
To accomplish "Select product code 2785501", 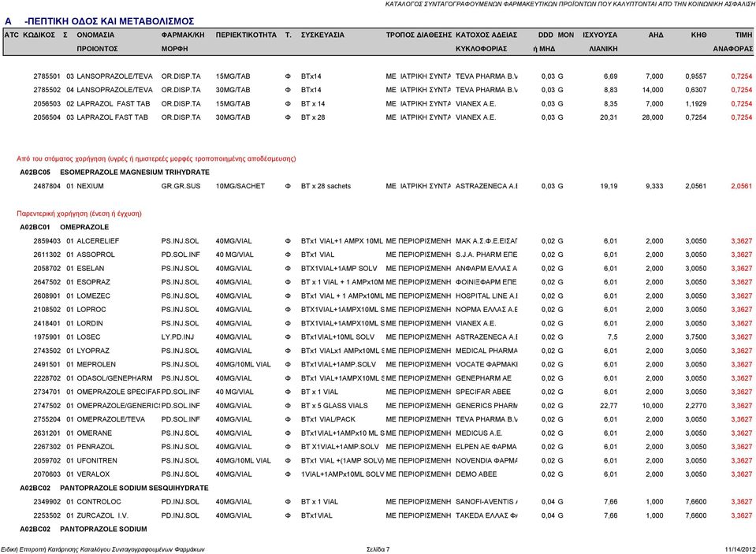I will [x=47, y=76].
